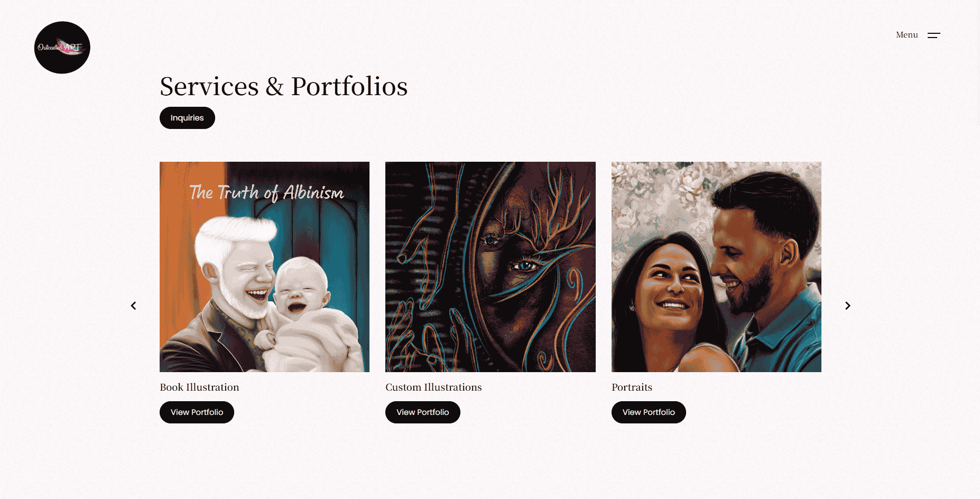Open the Book Illustration cover image
980x499 pixels.
coord(264,267)
